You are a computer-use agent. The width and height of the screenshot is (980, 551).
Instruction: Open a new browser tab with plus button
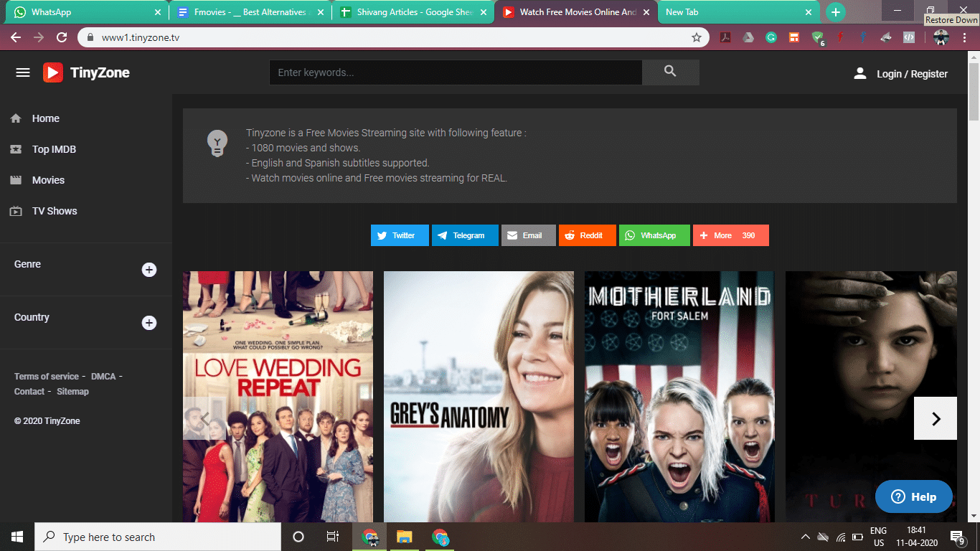(835, 12)
